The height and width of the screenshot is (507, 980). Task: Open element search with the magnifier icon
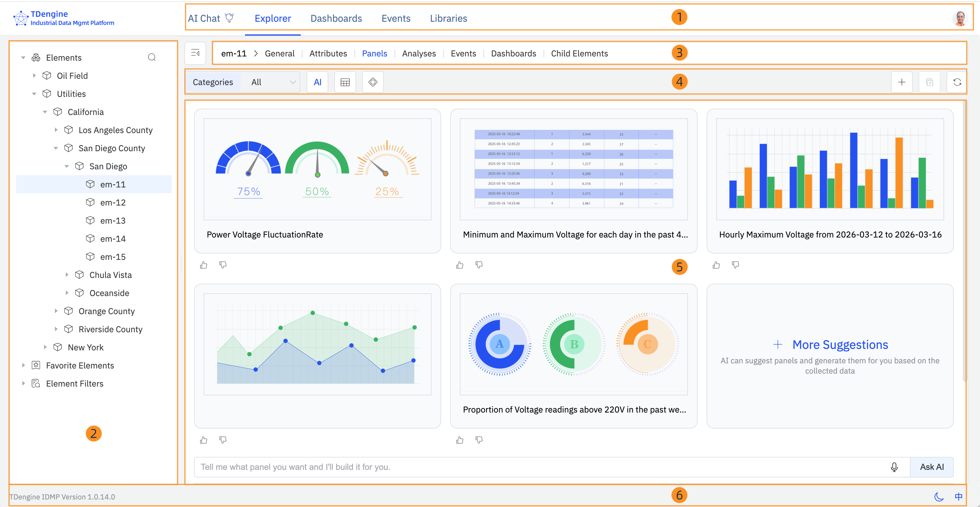tap(152, 57)
